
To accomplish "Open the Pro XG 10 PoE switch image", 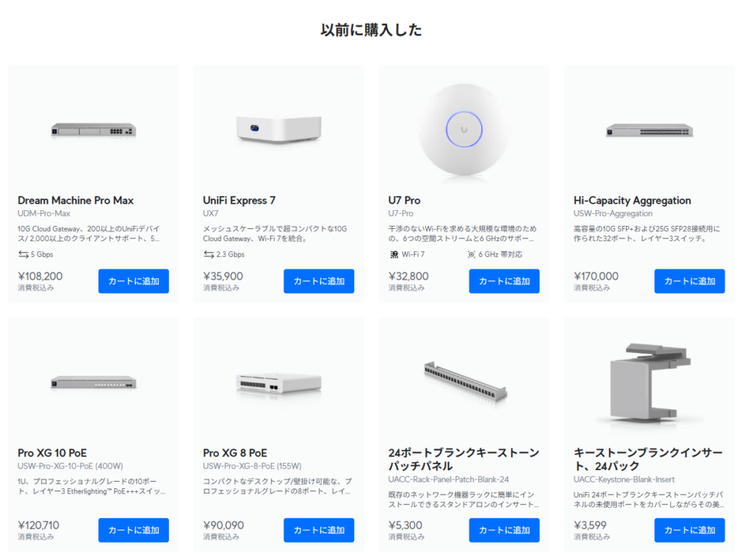I will [93, 383].
